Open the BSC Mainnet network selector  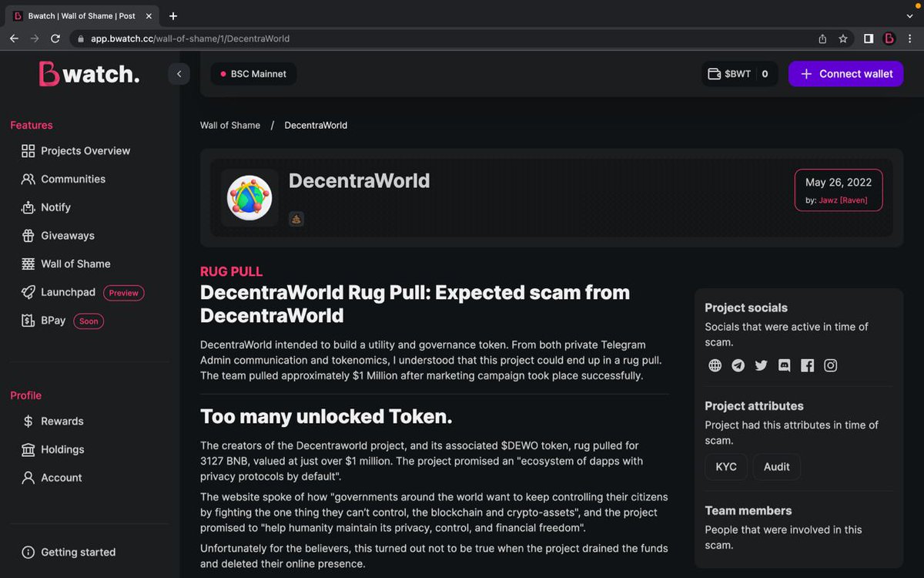(253, 74)
